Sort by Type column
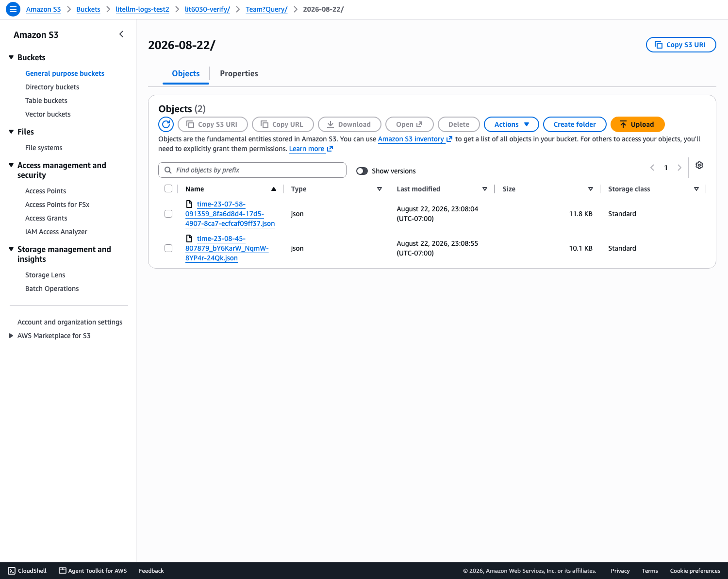The image size is (728, 579). pyautogui.click(x=380, y=189)
